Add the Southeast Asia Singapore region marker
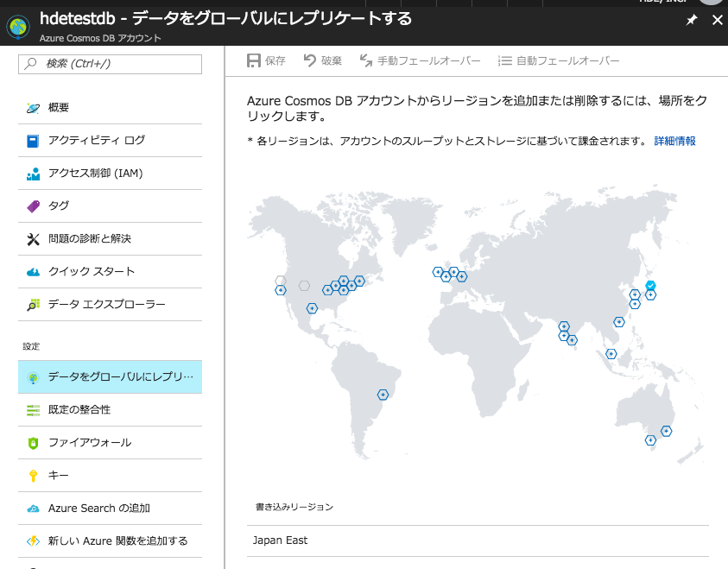This screenshot has width=728, height=569. [x=611, y=354]
